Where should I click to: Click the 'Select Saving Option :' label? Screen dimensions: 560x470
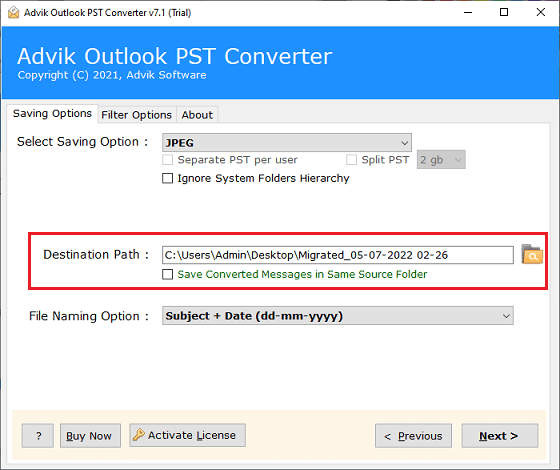tap(82, 142)
